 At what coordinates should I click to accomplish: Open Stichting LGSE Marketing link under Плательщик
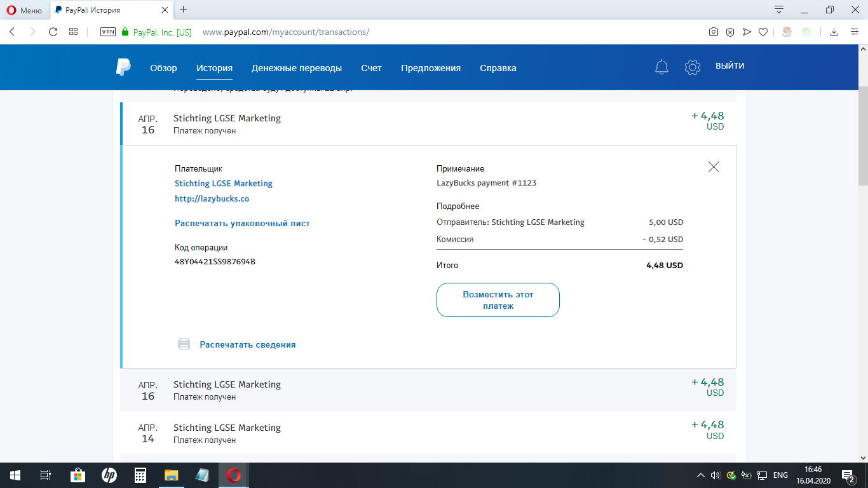224,184
